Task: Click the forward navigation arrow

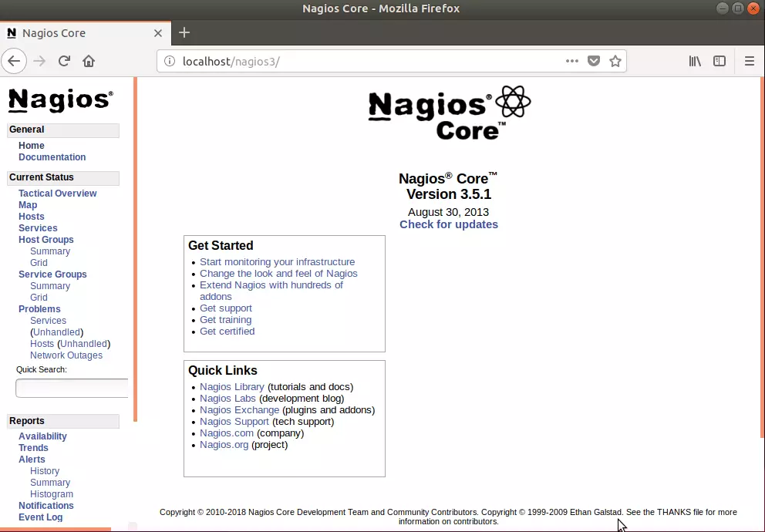Action: 39,62
